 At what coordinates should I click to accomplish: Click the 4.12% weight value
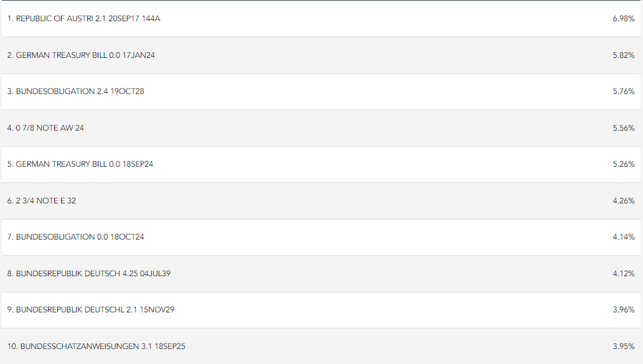tap(624, 274)
